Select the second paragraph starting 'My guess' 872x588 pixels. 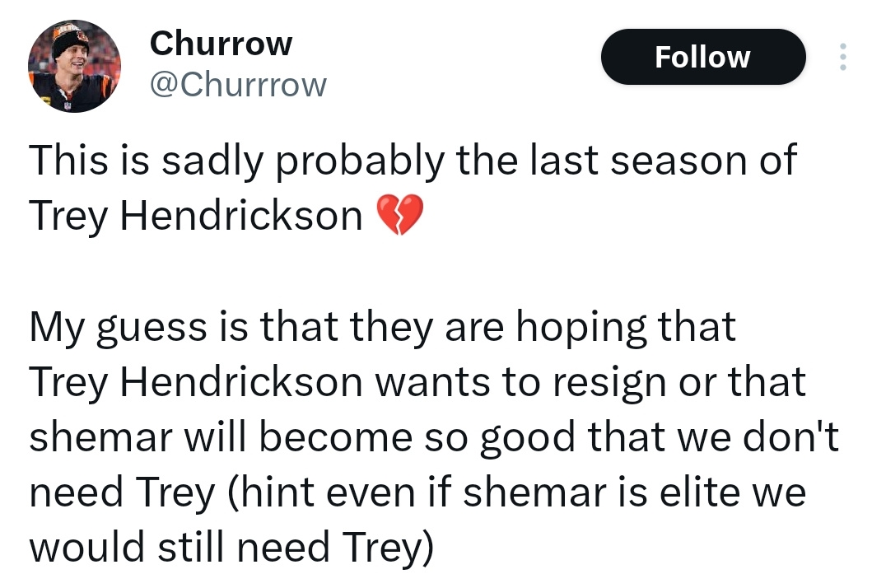434,436
